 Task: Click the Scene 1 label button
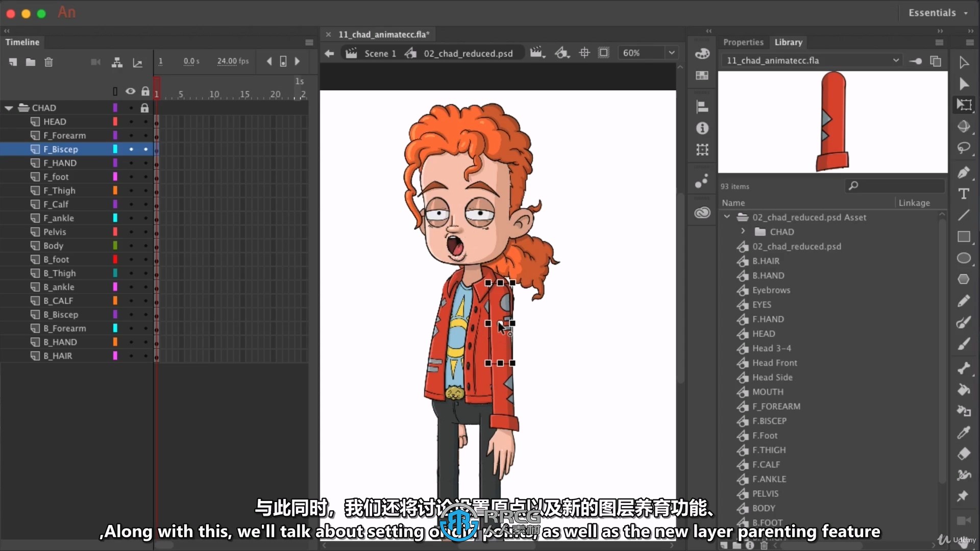point(380,53)
